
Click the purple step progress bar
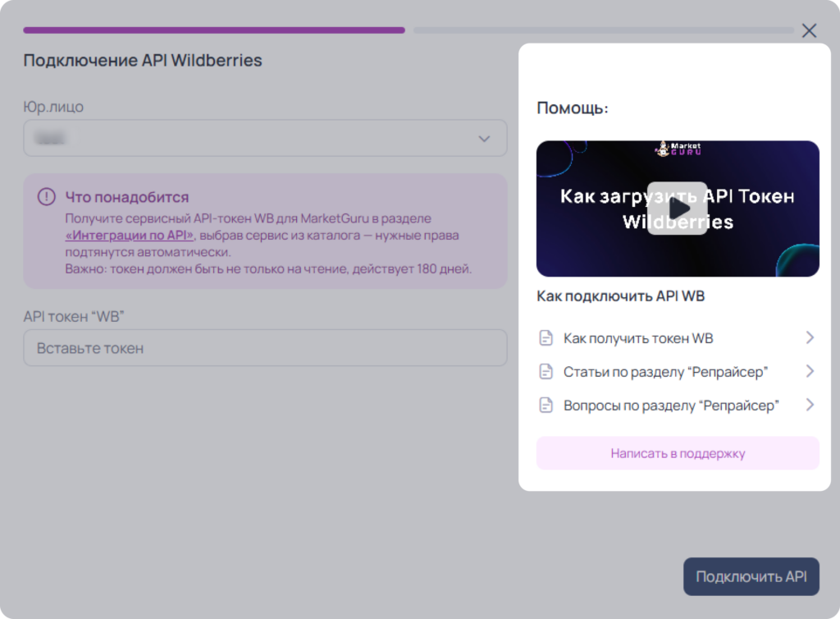[214, 30]
